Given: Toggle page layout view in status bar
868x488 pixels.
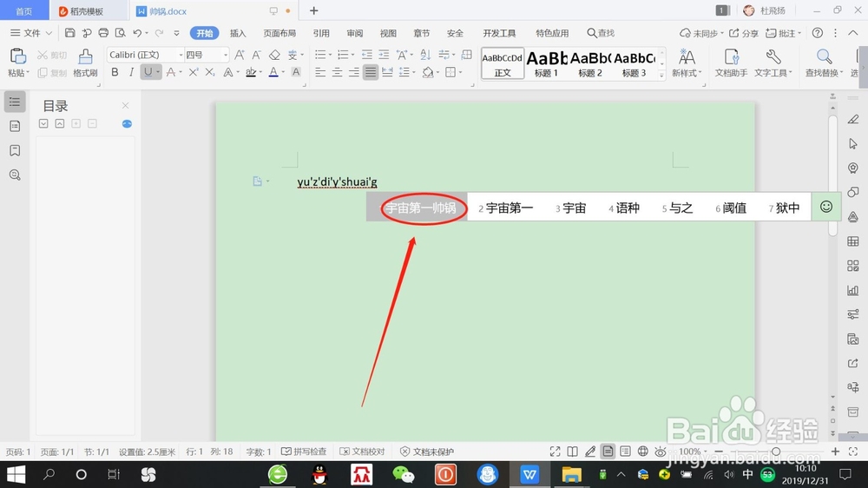Looking at the screenshot, I should pos(608,452).
